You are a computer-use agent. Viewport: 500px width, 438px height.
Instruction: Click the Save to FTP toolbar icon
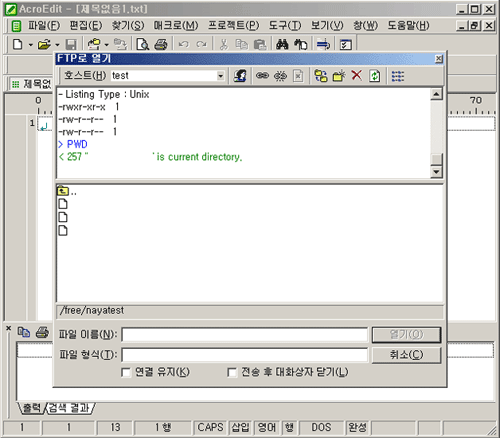(x=120, y=44)
